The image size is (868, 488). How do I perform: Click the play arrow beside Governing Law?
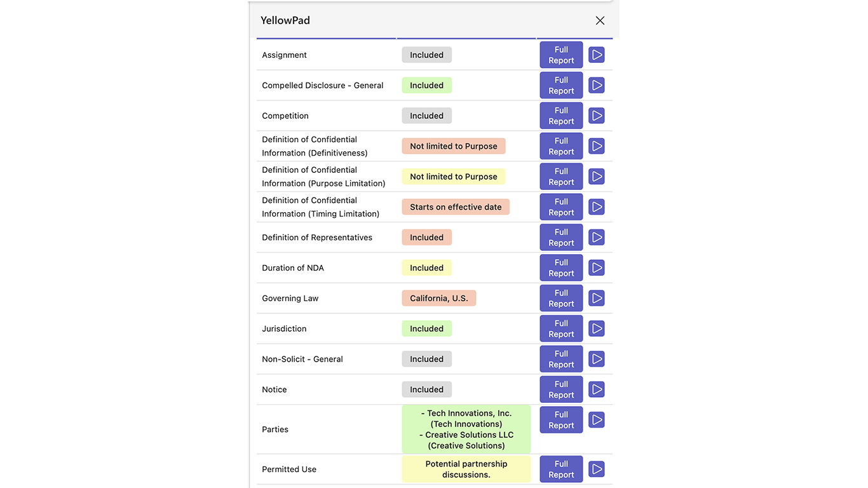pyautogui.click(x=596, y=298)
